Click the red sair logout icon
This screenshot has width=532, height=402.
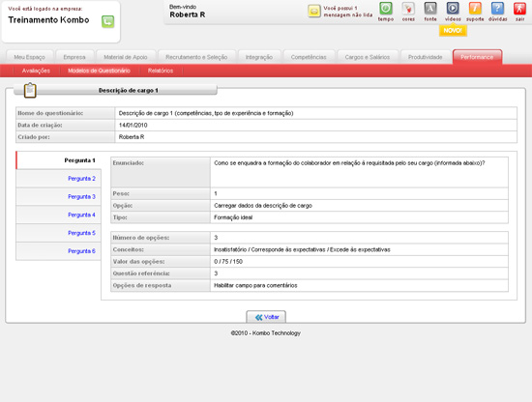[x=519, y=9]
